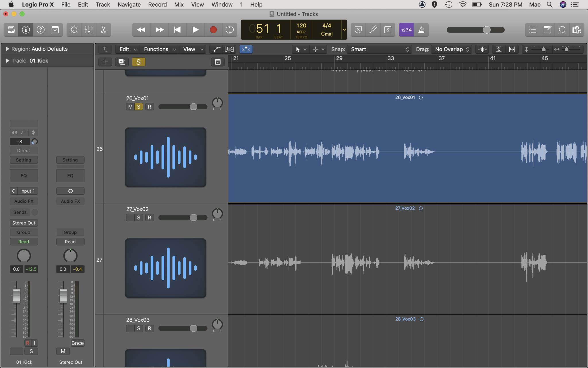Open the Smart Controls panel
The height and width of the screenshot is (368, 588).
[x=74, y=30]
